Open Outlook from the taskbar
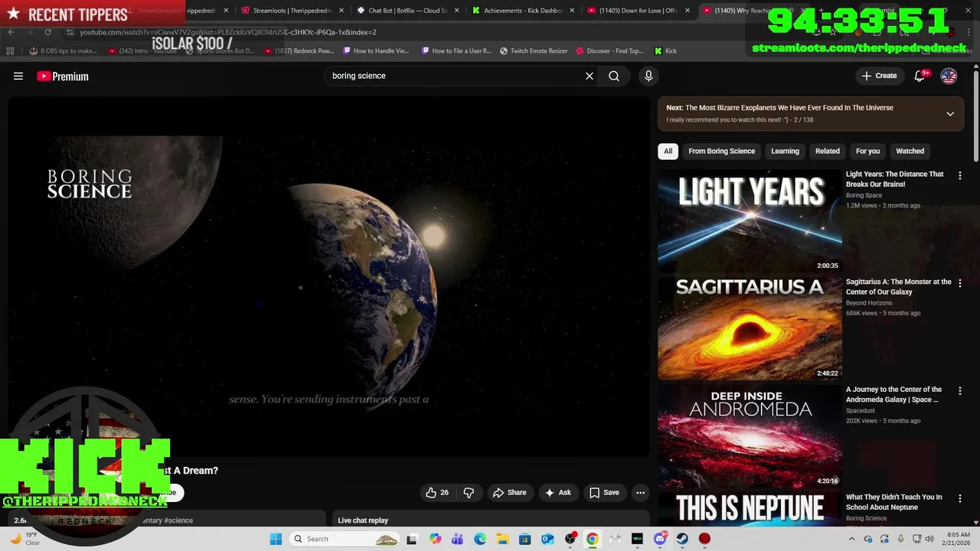The image size is (980, 551). point(547,539)
